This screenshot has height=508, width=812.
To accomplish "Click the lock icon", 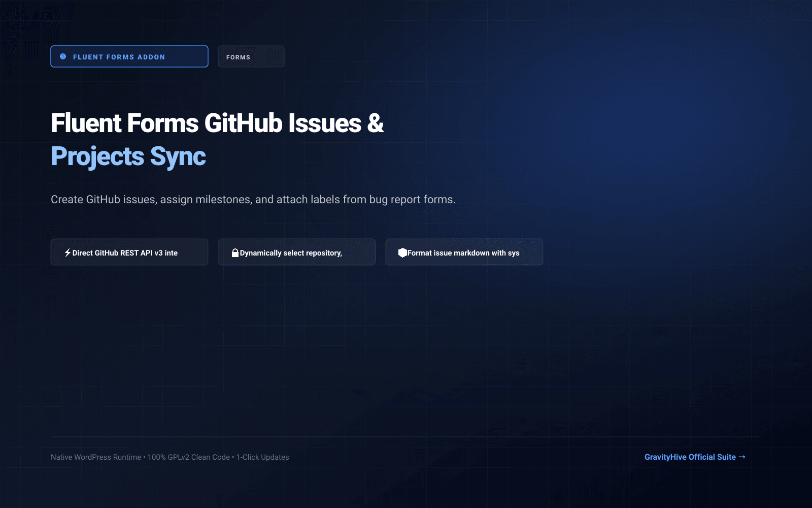I will click(235, 252).
